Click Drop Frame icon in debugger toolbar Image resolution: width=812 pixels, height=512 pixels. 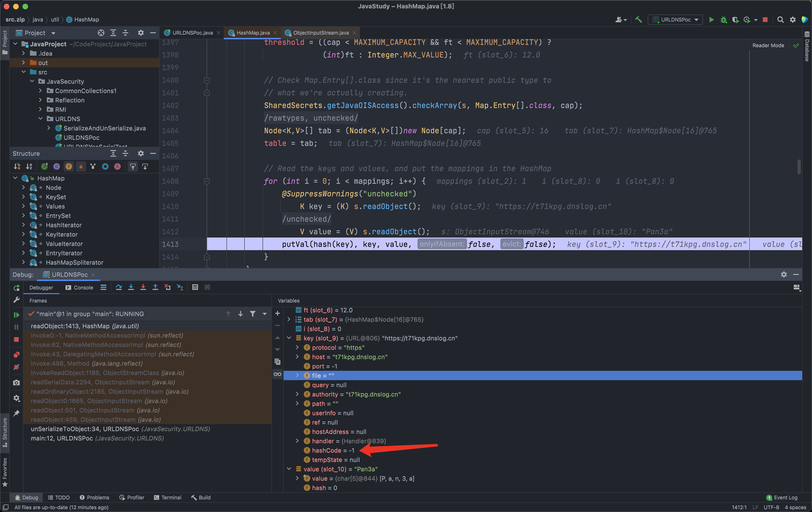point(167,287)
